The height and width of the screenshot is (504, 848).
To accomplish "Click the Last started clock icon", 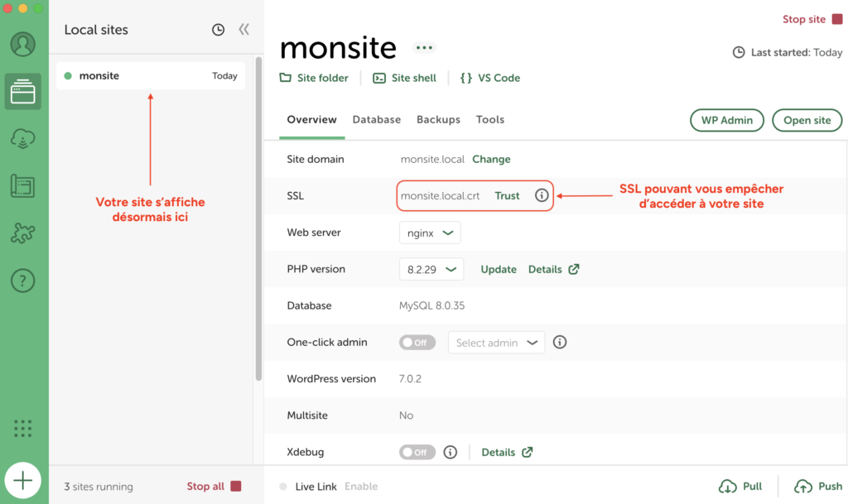I will (x=739, y=52).
